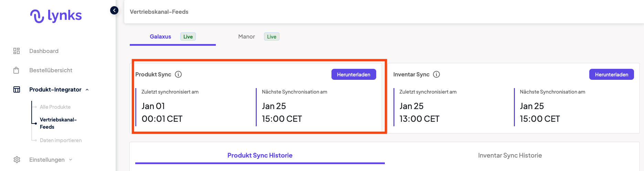Expand the Einstellungen menu chevron
Viewport: 644px width, 171px height.
[71, 160]
